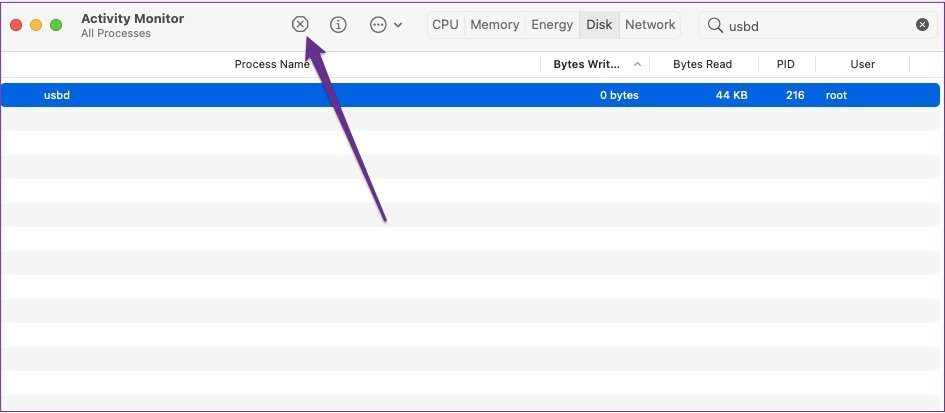Clear the usbd search text
The width and height of the screenshot is (945, 413).
point(922,25)
